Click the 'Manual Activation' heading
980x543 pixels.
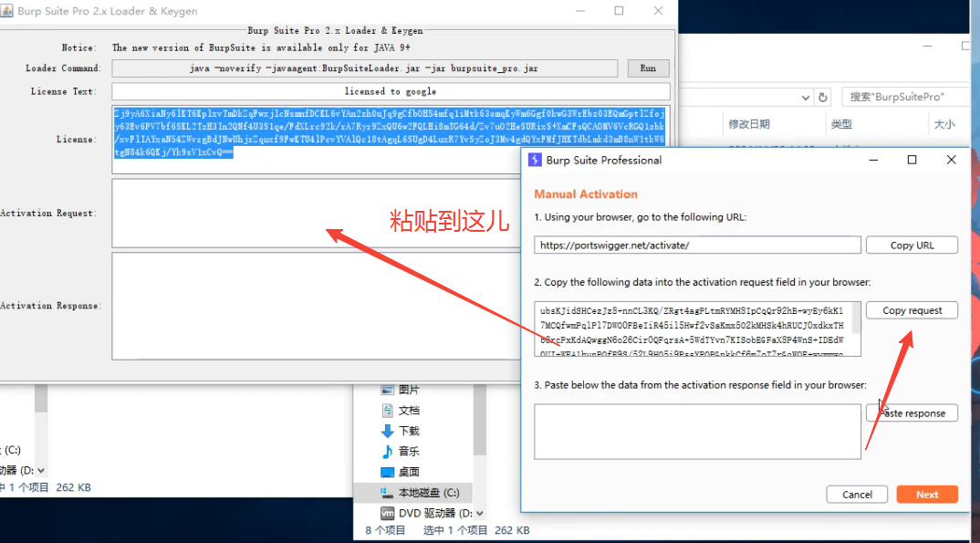coord(586,194)
